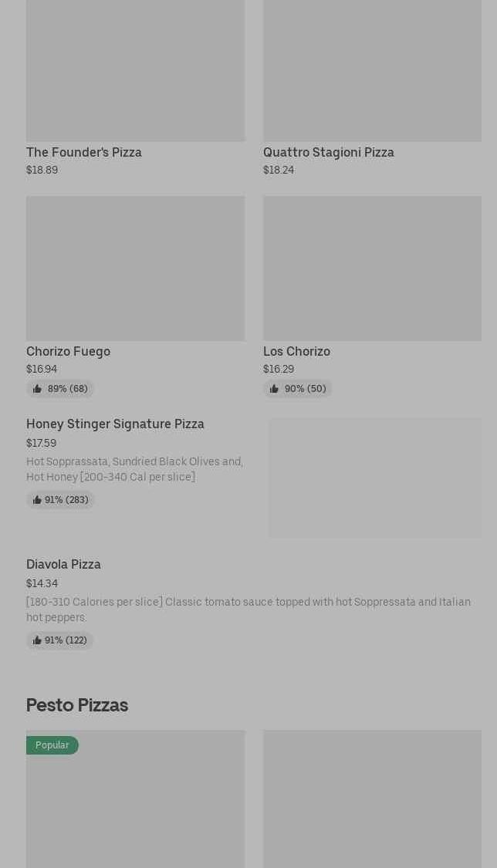Click Diavola Pizza's thumbs-up rating icon
The image size is (497, 868).
point(37,640)
